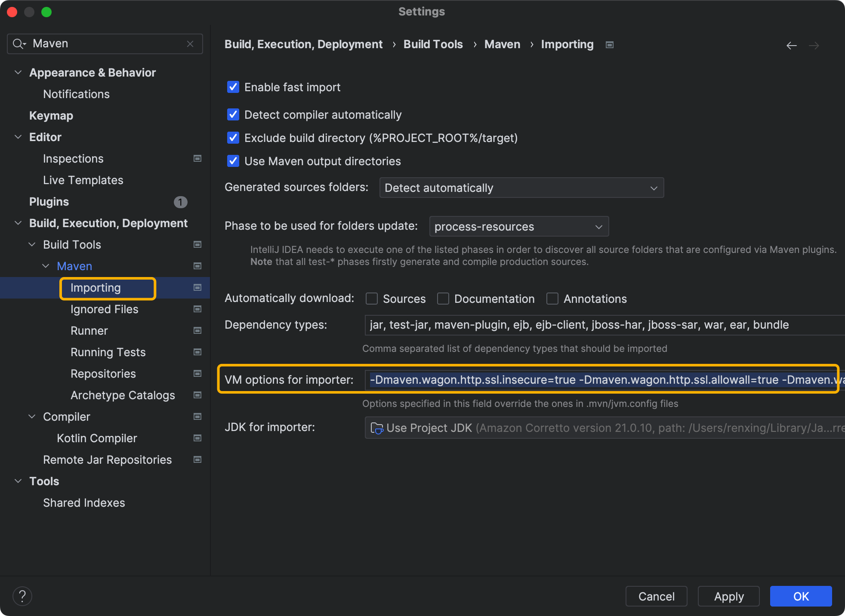This screenshot has width=845, height=616.
Task: Click the project-level icon beside Kotlin Compiler
Action: click(x=197, y=438)
